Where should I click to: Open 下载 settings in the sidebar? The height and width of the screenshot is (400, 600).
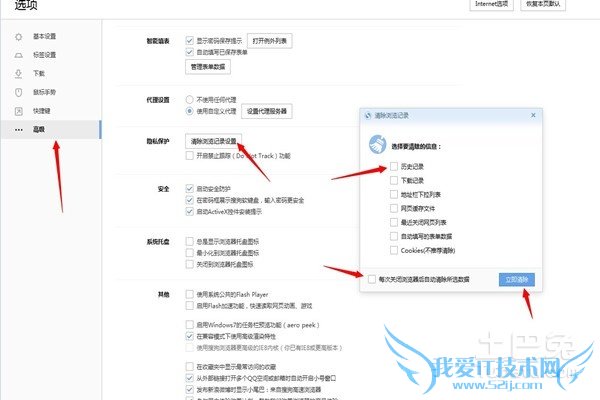(x=39, y=73)
